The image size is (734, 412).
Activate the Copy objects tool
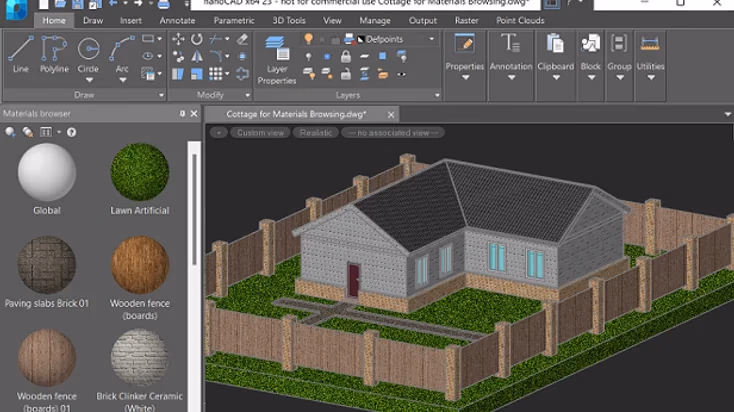[x=178, y=57]
